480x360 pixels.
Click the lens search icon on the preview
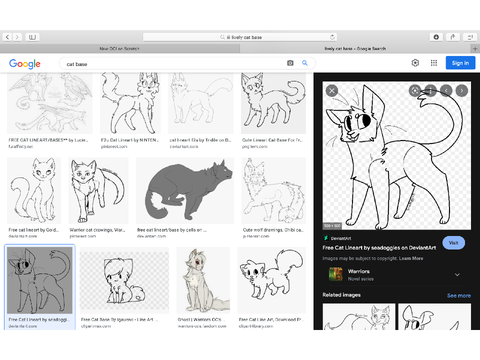coord(415,90)
